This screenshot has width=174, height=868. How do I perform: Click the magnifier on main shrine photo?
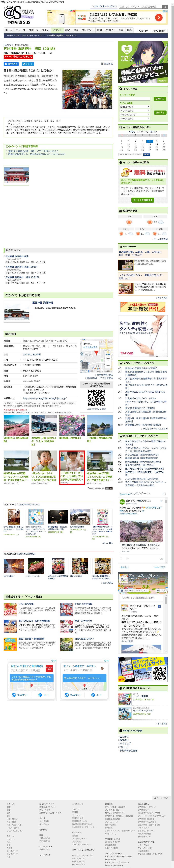[110, 107]
